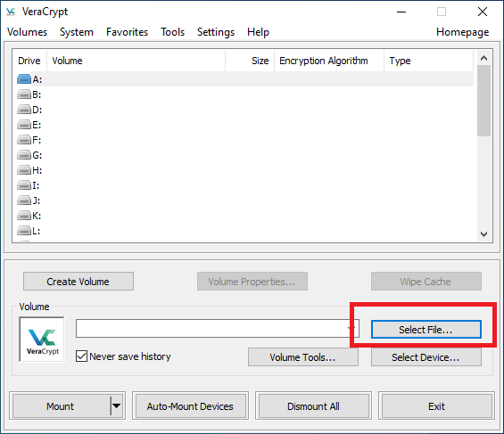Select the L: drive slot icon
Image resolution: width=504 pixels, height=434 pixels.
click(x=24, y=231)
